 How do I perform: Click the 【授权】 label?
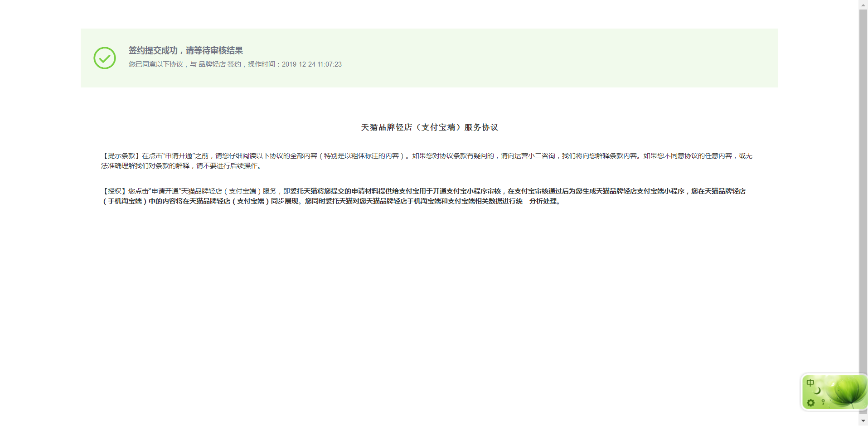[x=115, y=191]
